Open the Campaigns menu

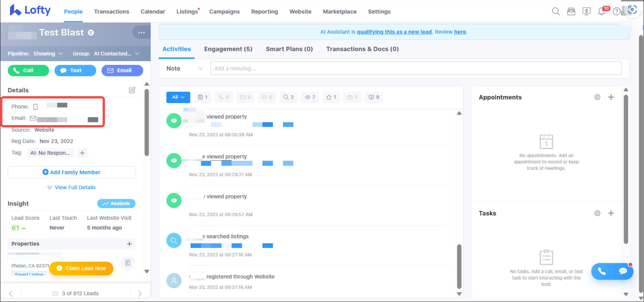pyautogui.click(x=225, y=12)
